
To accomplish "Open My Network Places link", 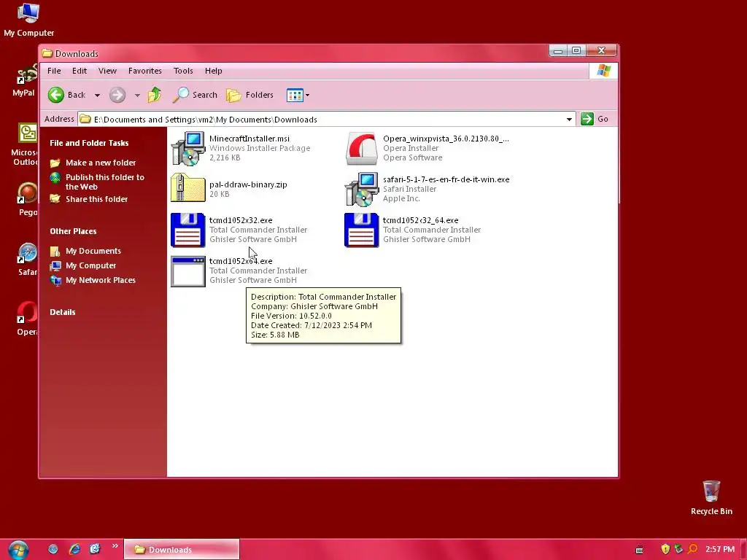I will point(101,280).
